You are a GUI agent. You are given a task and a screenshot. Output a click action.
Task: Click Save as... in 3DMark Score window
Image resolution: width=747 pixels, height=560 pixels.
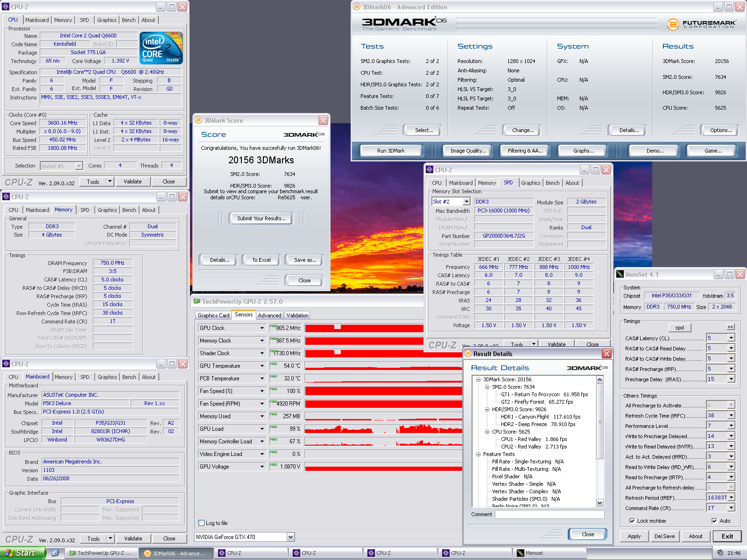[x=305, y=260]
